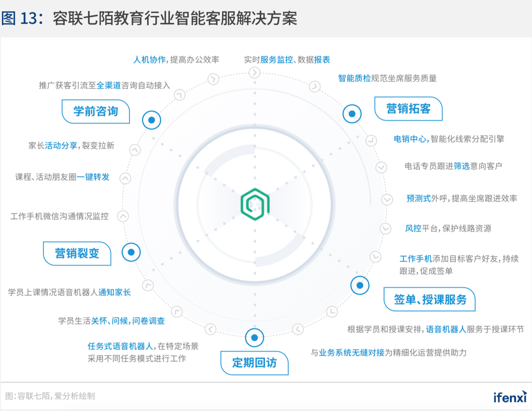Click chevron icon next to 电销中心 label
The height and width of the screenshot is (411, 532).
(371, 140)
